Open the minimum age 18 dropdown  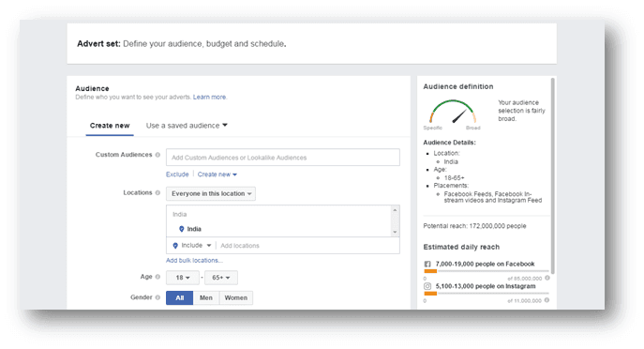click(183, 278)
